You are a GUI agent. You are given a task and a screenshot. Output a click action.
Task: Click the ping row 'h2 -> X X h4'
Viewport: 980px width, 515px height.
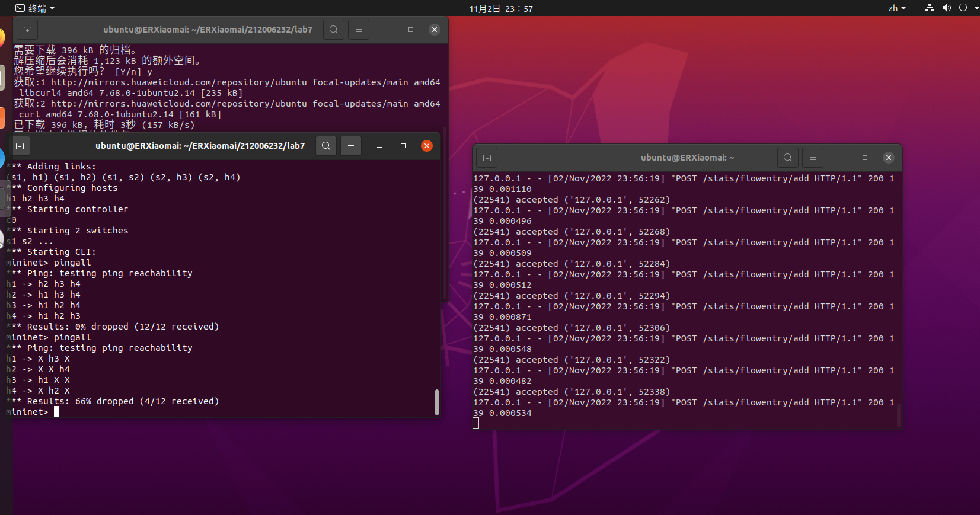pyautogui.click(x=38, y=369)
